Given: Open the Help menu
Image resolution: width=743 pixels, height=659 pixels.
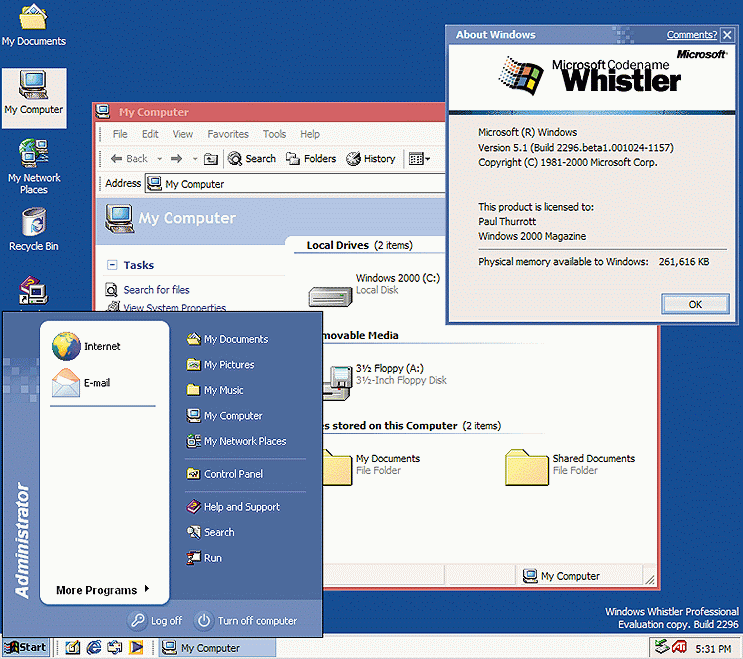Looking at the screenshot, I should (310, 134).
